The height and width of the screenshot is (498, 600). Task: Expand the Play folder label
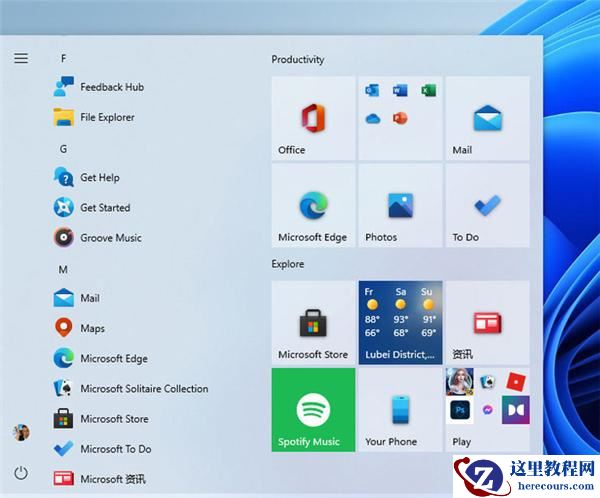click(461, 442)
